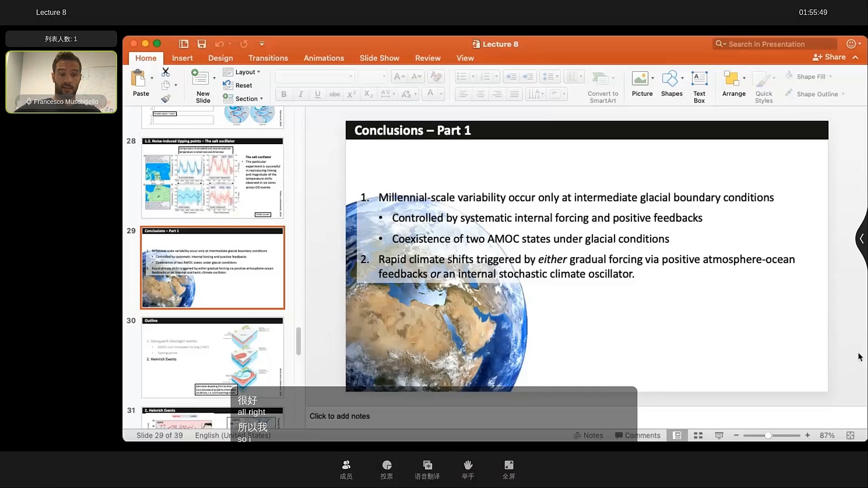
Task: Start slide show from status bar icon
Action: point(719,435)
